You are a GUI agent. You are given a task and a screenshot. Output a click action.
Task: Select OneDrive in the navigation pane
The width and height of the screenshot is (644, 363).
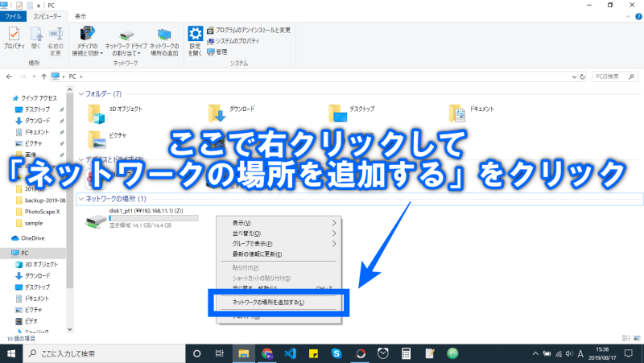click(x=34, y=239)
